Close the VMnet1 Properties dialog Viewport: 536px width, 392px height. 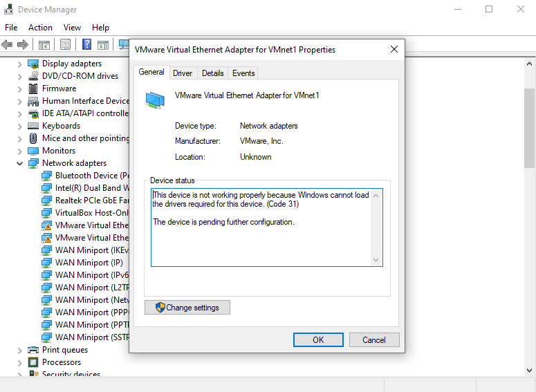(394, 49)
